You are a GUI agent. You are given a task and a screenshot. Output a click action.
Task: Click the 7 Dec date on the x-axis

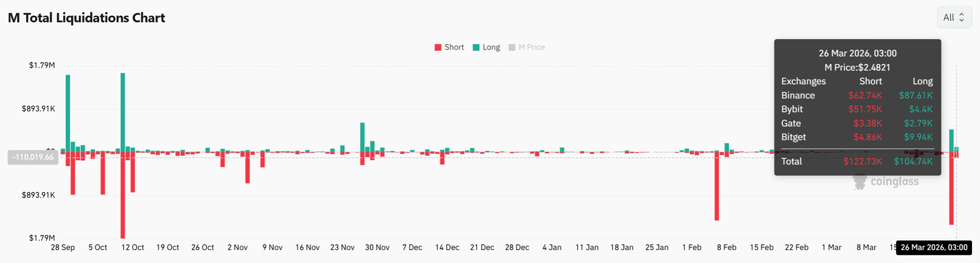(412, 248)
